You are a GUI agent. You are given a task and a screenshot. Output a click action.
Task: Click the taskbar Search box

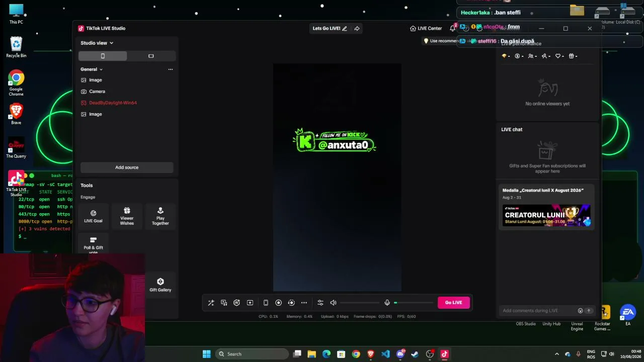click(252, 354)
